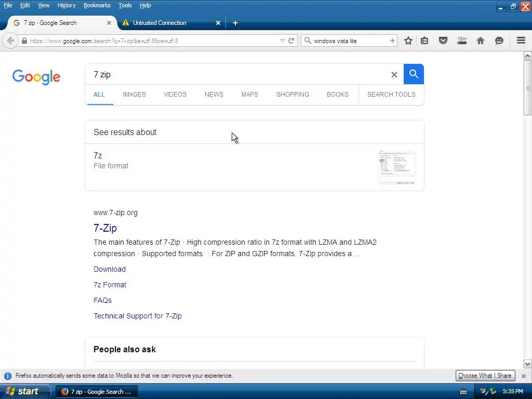Dismiss the Firefox data notification bar
The height and width of the screenshot is (399, 532).
coord(524,376)
